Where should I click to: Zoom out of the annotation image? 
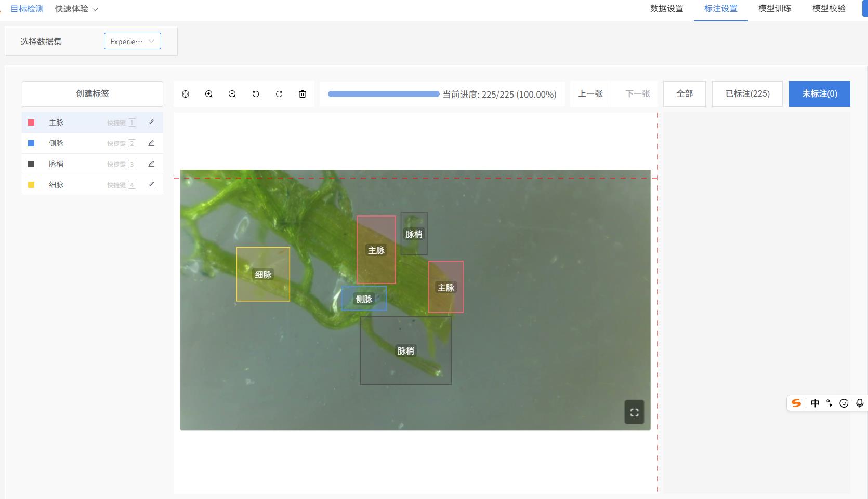click(x=232, y=94)
